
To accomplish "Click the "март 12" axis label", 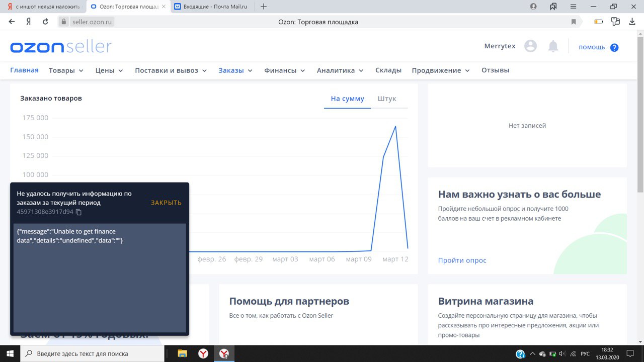I will 395,259.
